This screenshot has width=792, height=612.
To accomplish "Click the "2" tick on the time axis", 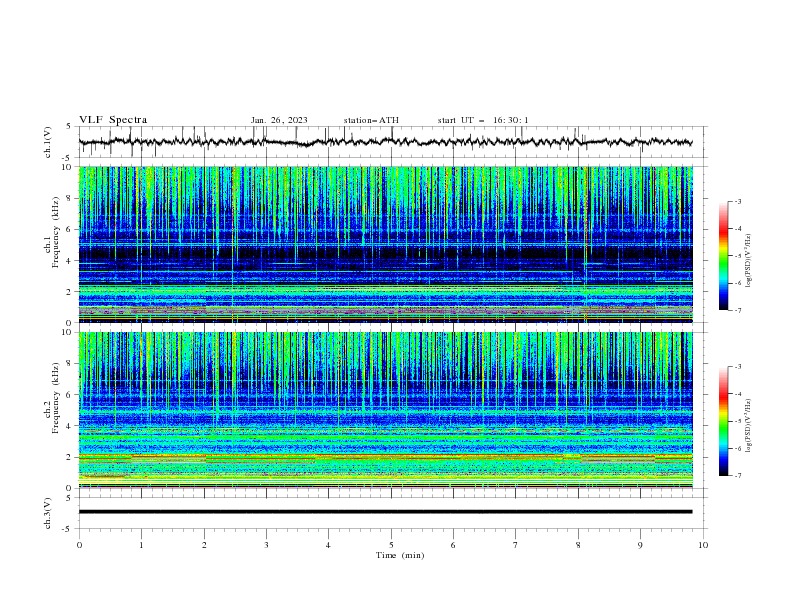I will coord(204,545).
